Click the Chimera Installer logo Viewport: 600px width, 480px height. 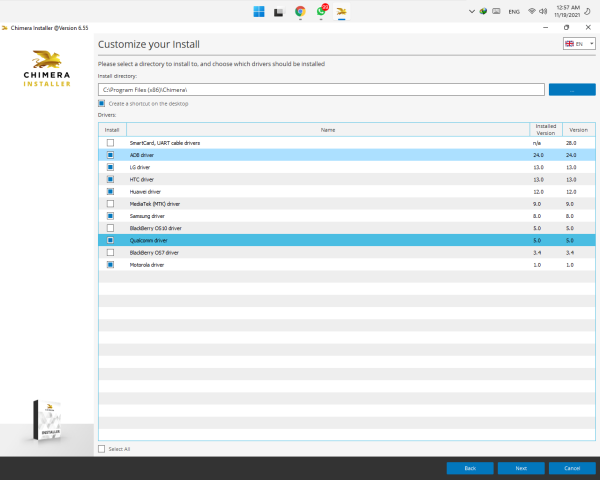tap(47, 68)
